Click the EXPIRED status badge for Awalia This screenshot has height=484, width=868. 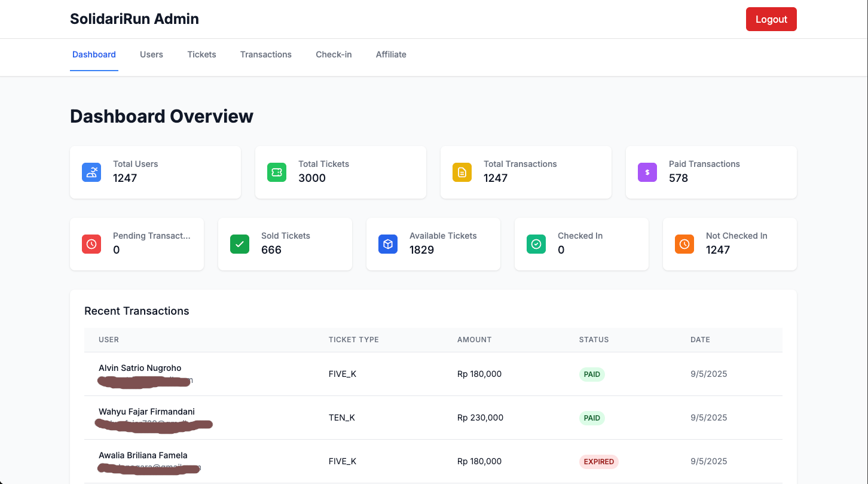pyautogui.click(x=598, y=461)
